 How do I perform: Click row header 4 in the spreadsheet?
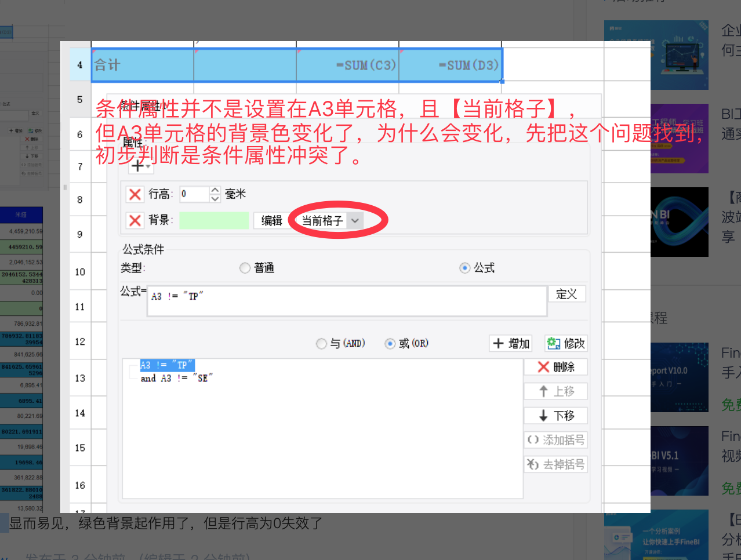[80, 65]
